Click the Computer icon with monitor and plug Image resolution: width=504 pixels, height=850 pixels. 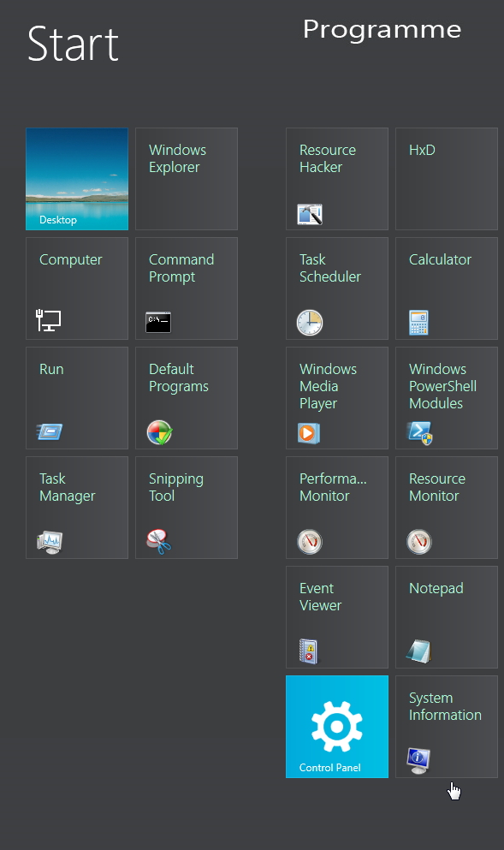(48, 320)
